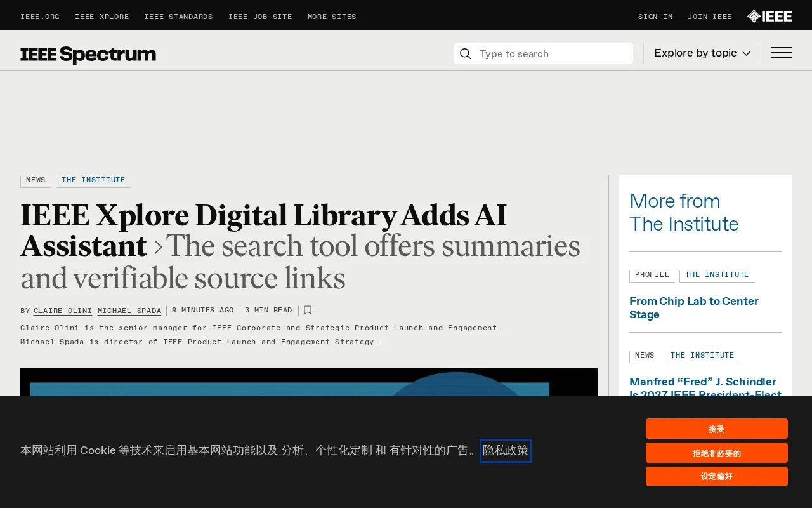This screenshot has height=508, width=812.
Task: Open author Claire Olini's page
Action: pos(63,311)
